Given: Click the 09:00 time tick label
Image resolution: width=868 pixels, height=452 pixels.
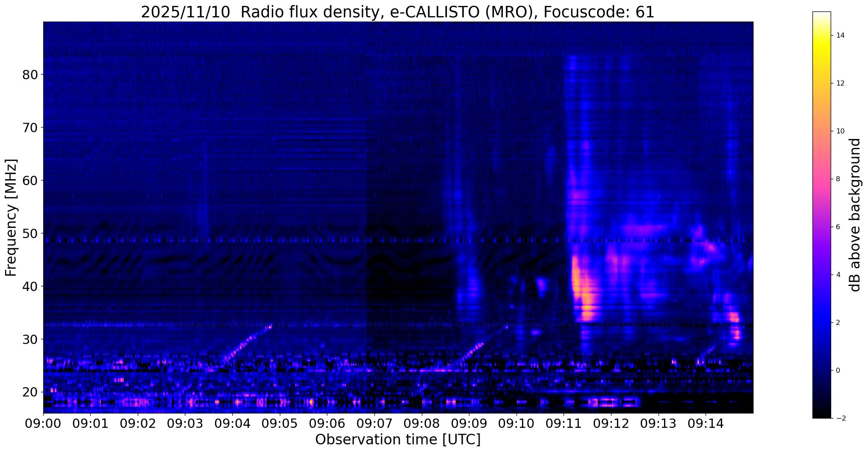Looking at the screenshot, I should point(43,424).
